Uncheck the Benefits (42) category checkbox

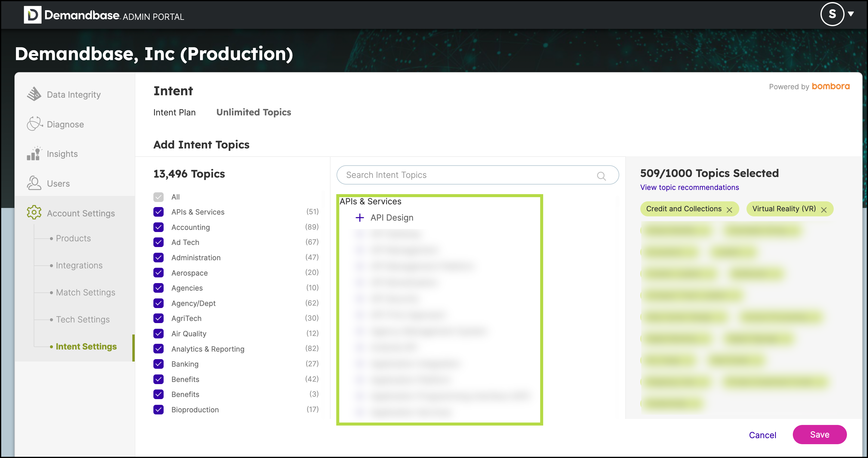(159, 379)
